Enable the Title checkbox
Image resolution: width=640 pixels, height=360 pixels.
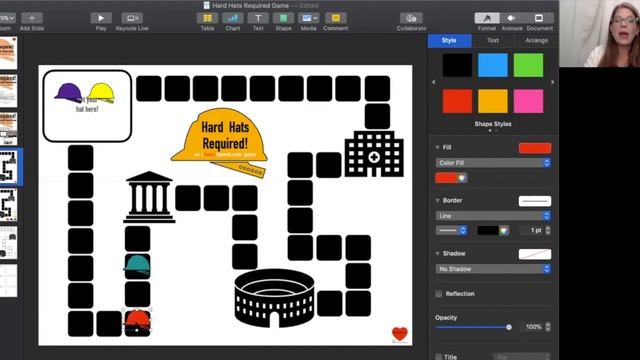click(x=439, y=357)
